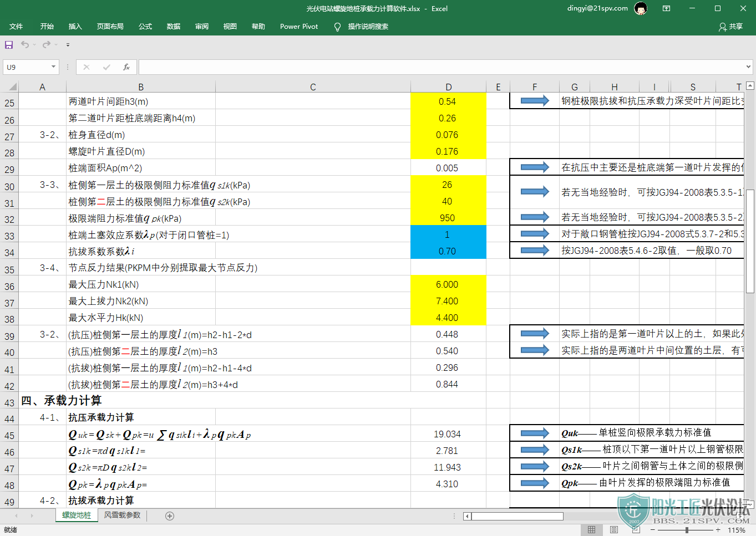Click the 115% zoom level

pos(736,530)
